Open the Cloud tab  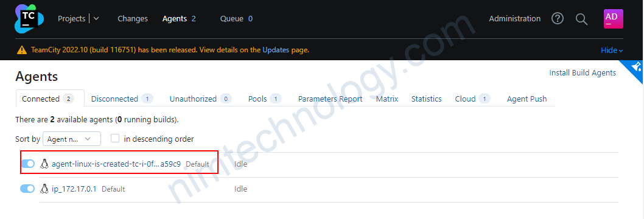pyautogui.click(x=473, y=99)
